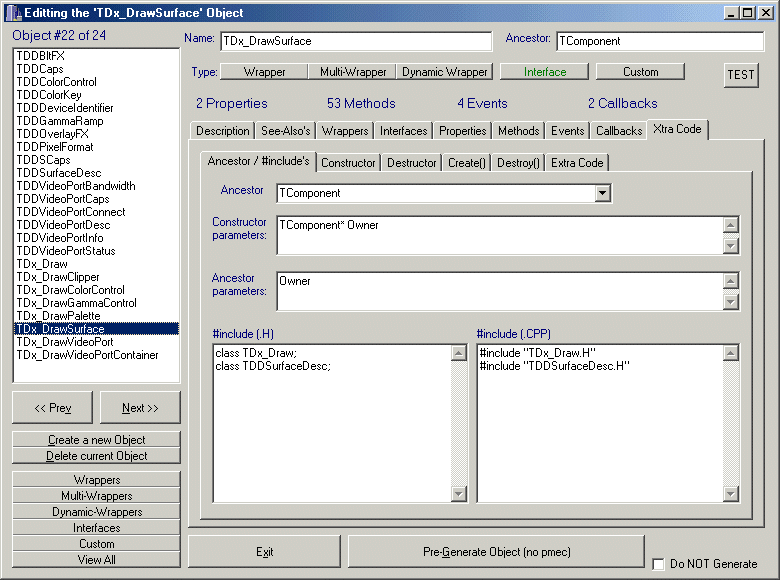780x580 pixels.
Task: Delete the current Object
Action: (96, 456)
